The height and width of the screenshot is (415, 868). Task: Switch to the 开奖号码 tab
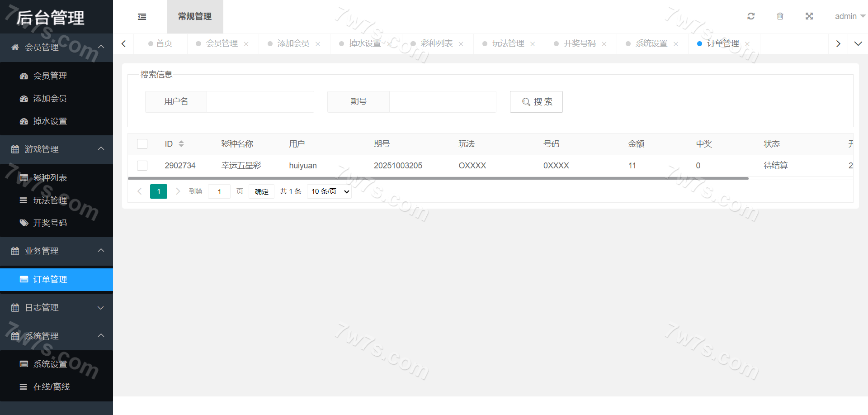[x=579, y=43]
